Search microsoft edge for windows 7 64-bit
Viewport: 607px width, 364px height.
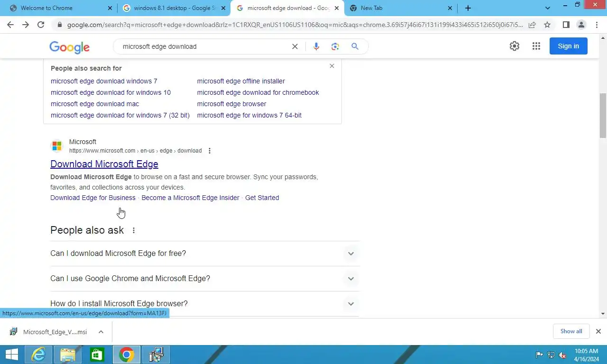[x=249, y=115]
